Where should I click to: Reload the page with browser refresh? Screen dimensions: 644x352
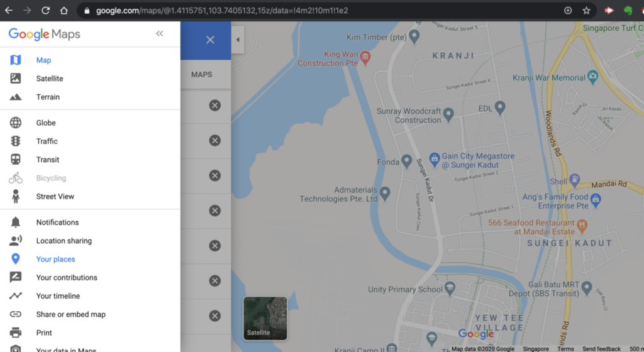[x=45, y=11]
